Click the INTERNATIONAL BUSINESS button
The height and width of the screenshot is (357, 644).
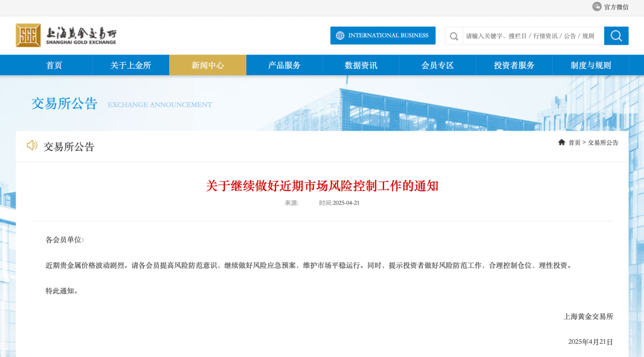click(388, 35)
